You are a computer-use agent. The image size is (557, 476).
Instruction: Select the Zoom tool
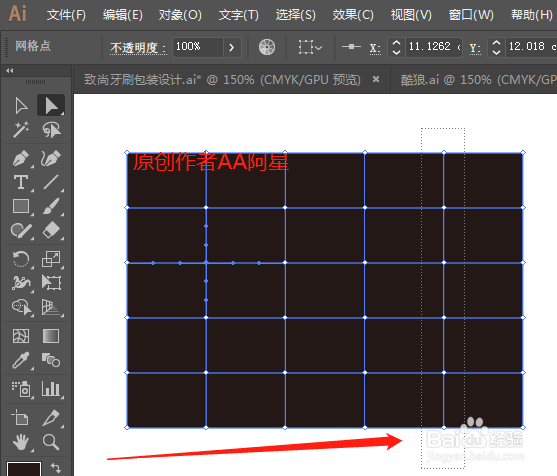pos(51,442)
